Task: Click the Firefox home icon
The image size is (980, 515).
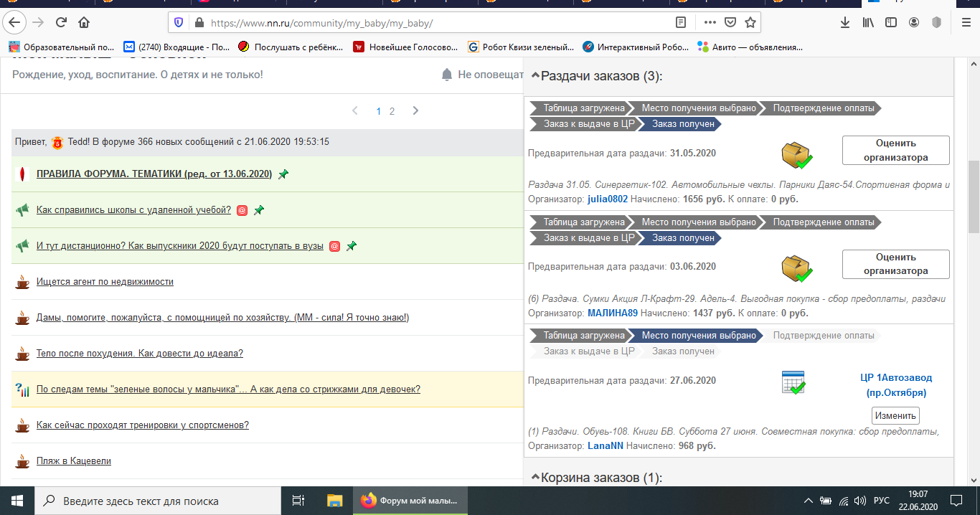Action: 84,22
